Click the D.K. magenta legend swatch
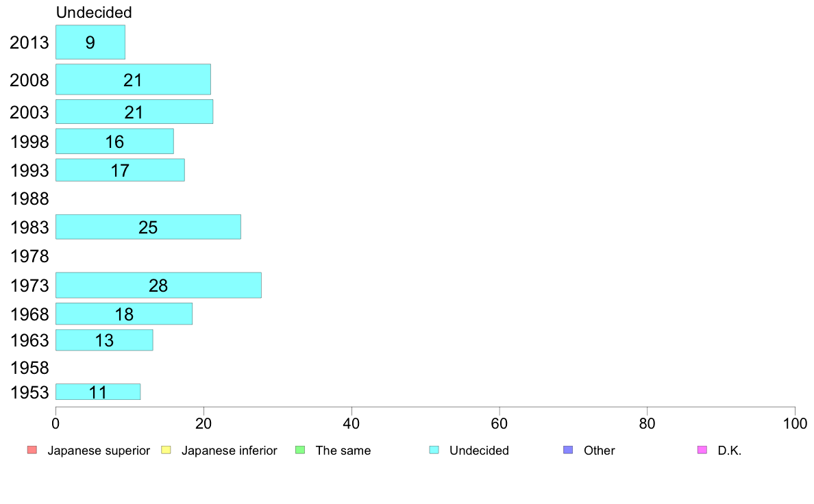This screenshot has height=504, width=814. point(702,450)
